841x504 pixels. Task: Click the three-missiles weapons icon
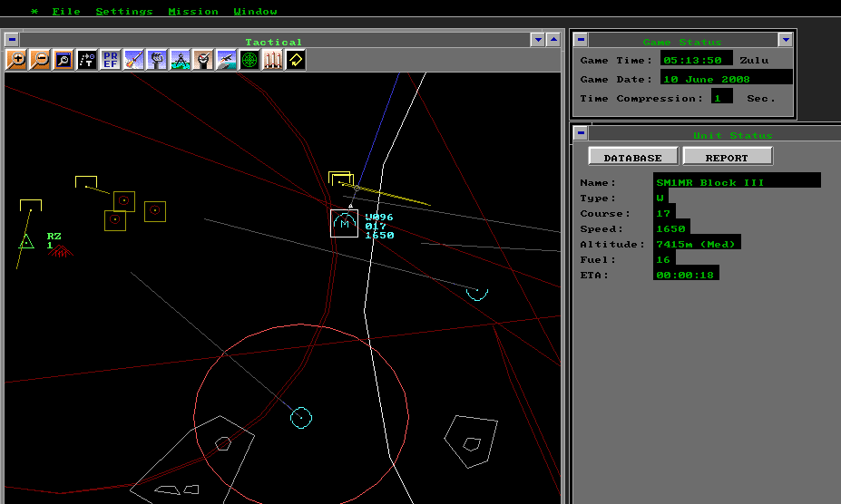coord(273,60)
